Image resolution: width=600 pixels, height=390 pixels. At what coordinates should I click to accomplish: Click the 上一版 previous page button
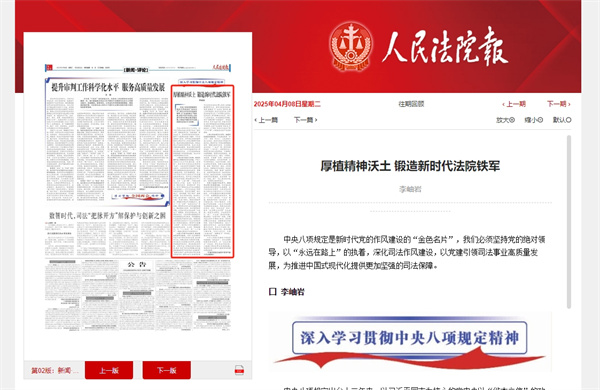click(109, 370)
